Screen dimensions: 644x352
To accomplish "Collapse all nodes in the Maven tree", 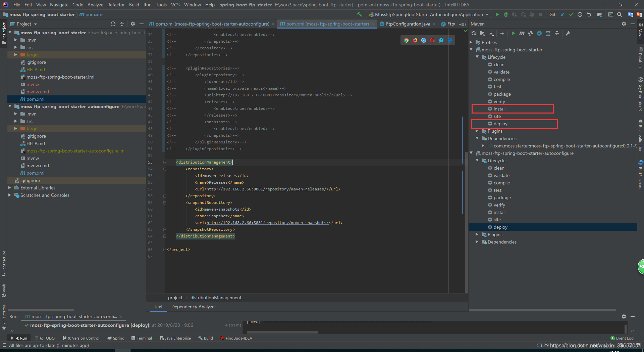I will click(x=557, y=33).
